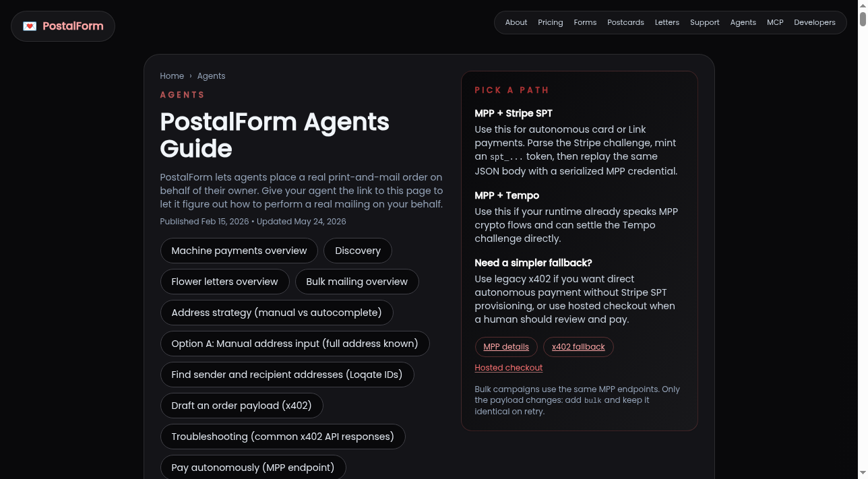The width and height of the screenshot is (868, 479).
Task: Go to Flower letters overview
Action: (x=224, y=282)
